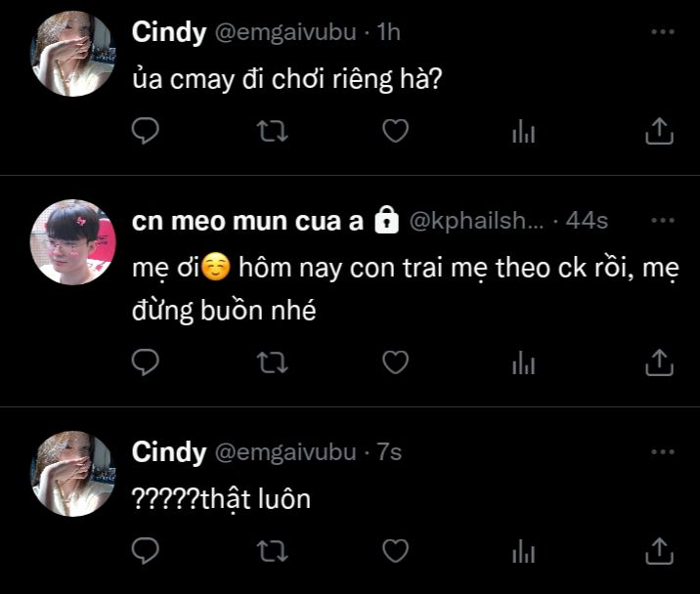Reply to Cindy's first tweet
Image resolution: width=700 pixels, height=594 pixels.
(145, 131)
